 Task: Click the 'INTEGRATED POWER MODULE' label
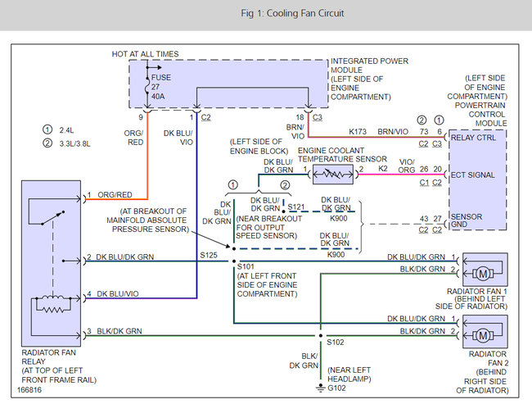click(369, 66)
